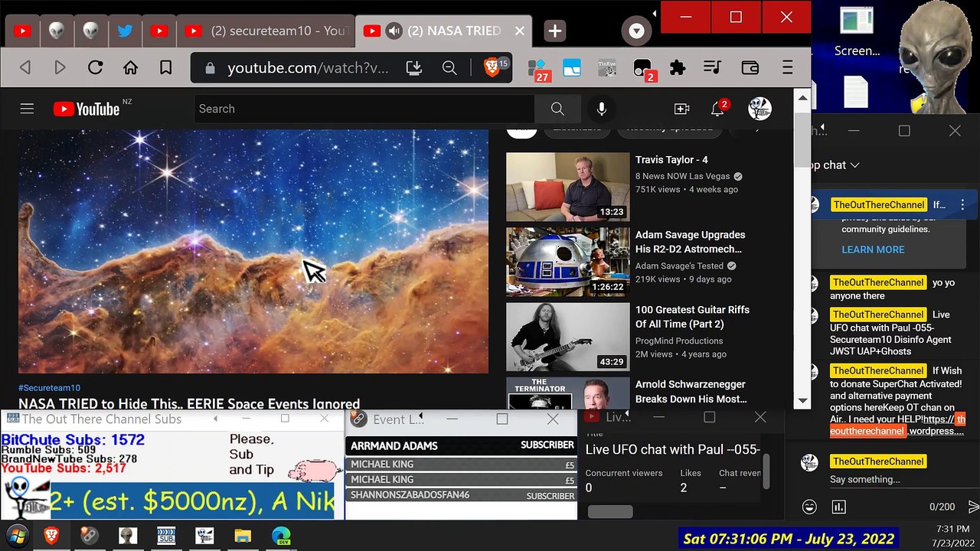Viewport: 980px width, 551px height.
Task: Open Edge Dev from the taskbar
Action: (x=281, y=536)
